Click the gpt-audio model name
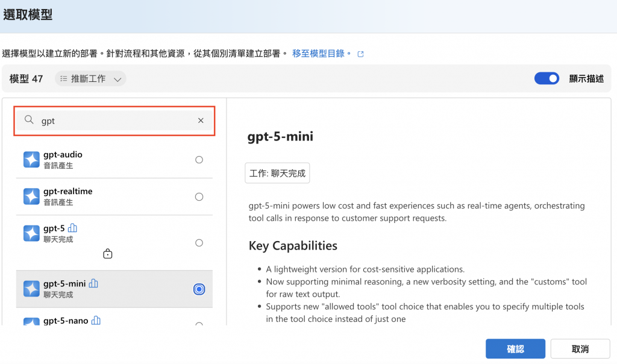 (63, 154)
